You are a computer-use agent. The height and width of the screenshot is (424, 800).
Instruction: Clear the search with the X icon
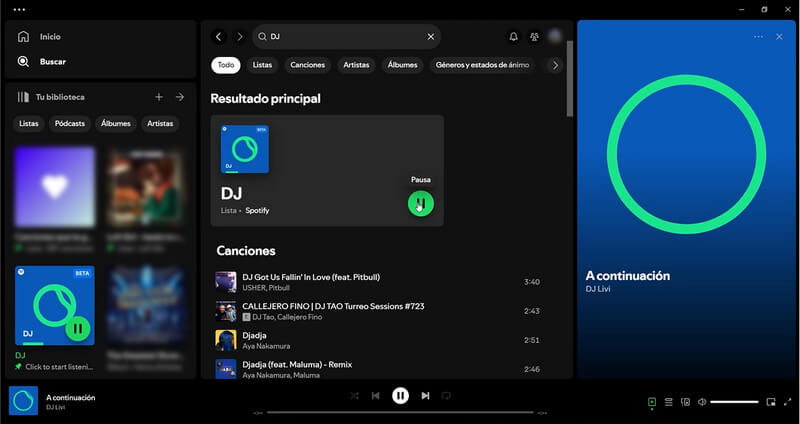pos(431,37)
